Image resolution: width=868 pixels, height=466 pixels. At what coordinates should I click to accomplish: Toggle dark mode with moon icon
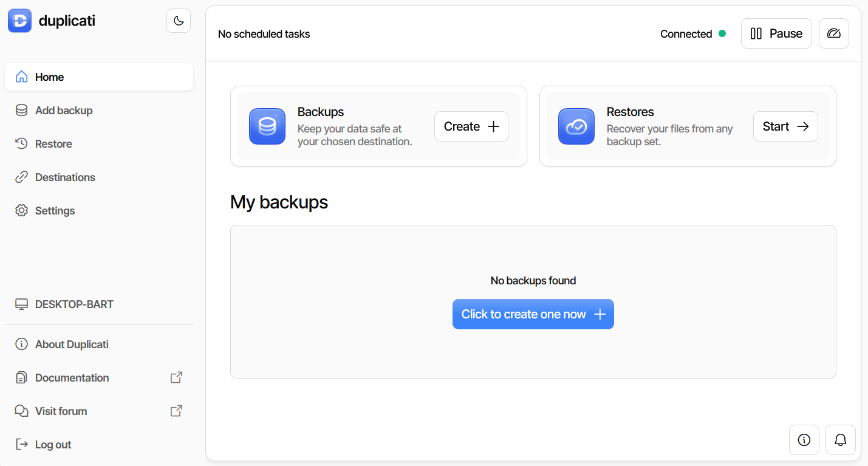point(179,21)
